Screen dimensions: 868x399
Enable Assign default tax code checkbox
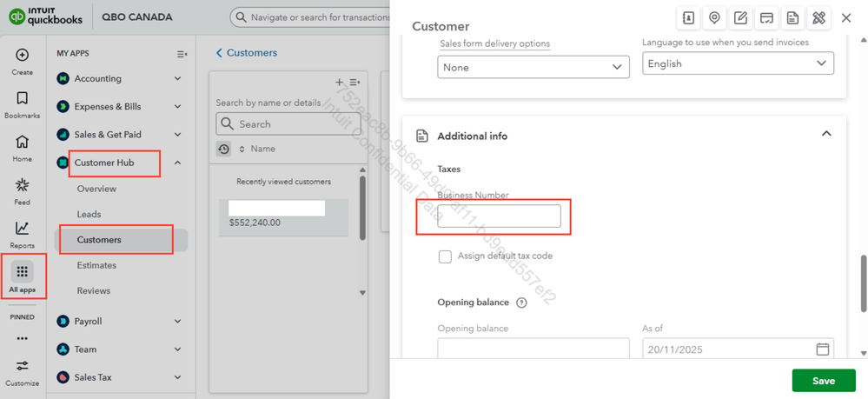pyautogui.click(x=445, y=256)
